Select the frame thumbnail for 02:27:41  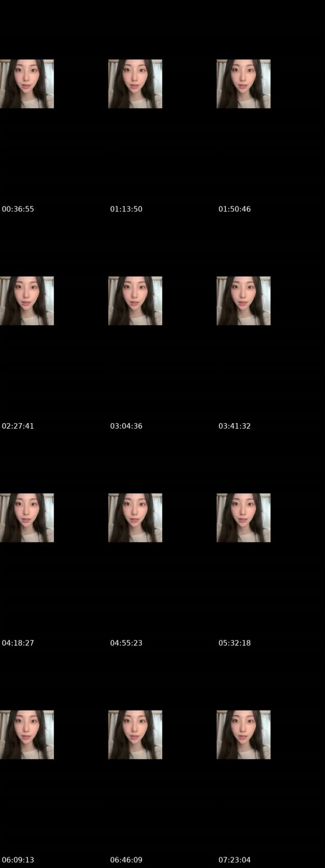27,301
